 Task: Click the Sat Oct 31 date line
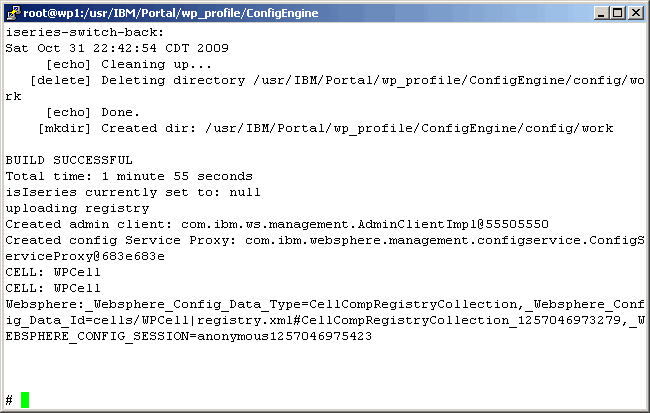pos(117,48)
